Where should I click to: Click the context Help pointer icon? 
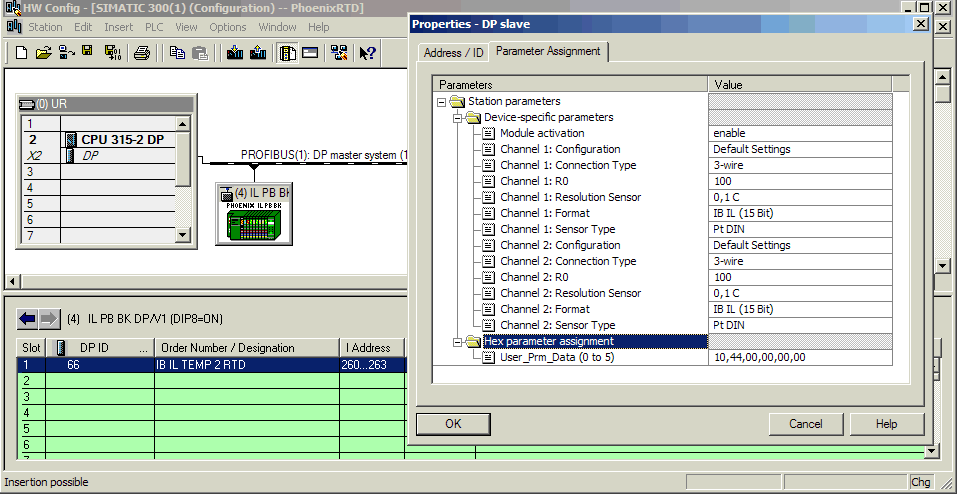pyautogui.click(x=367, y=53)
